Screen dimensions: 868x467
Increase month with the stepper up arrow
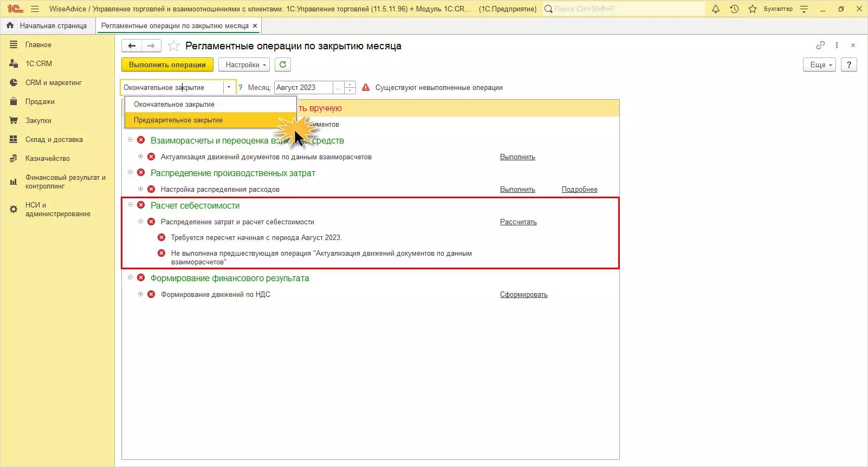coord(350,85)
